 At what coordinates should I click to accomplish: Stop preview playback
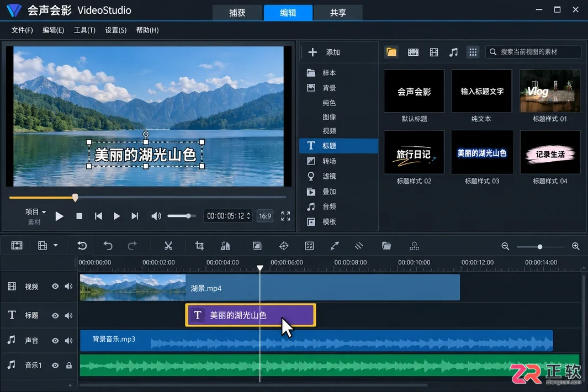(79, 216)
